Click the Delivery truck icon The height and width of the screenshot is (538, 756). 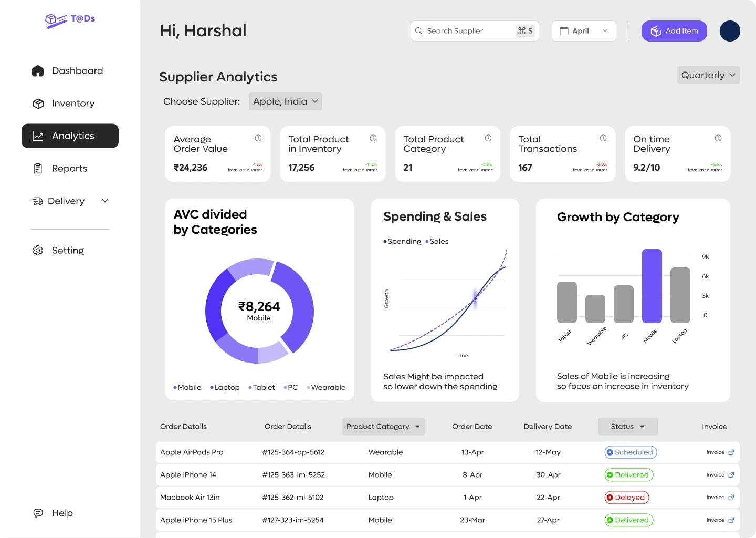click(x=38, y=201)
